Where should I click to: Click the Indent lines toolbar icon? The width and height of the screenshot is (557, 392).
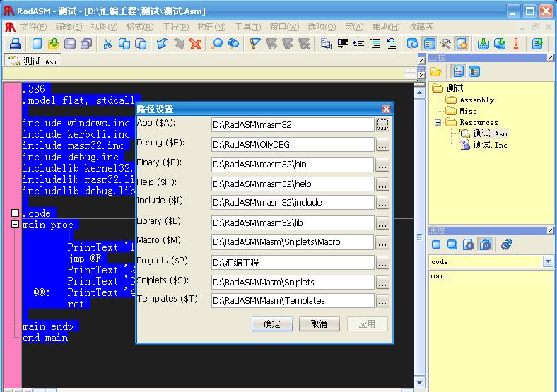pyautogui.click(x=342, y=44)
